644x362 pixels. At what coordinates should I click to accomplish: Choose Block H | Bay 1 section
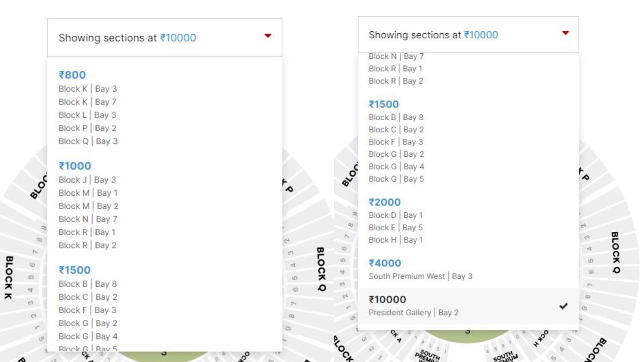click(395, 240)
